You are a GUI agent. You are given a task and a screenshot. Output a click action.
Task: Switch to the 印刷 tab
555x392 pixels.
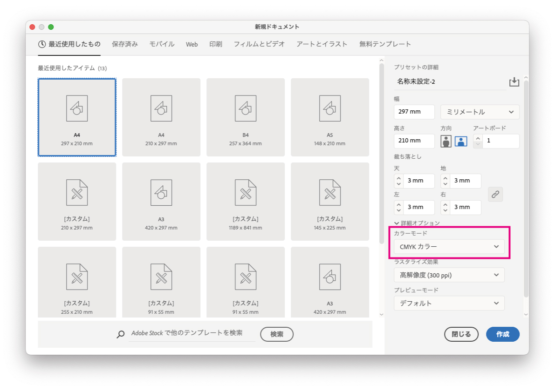216,44
